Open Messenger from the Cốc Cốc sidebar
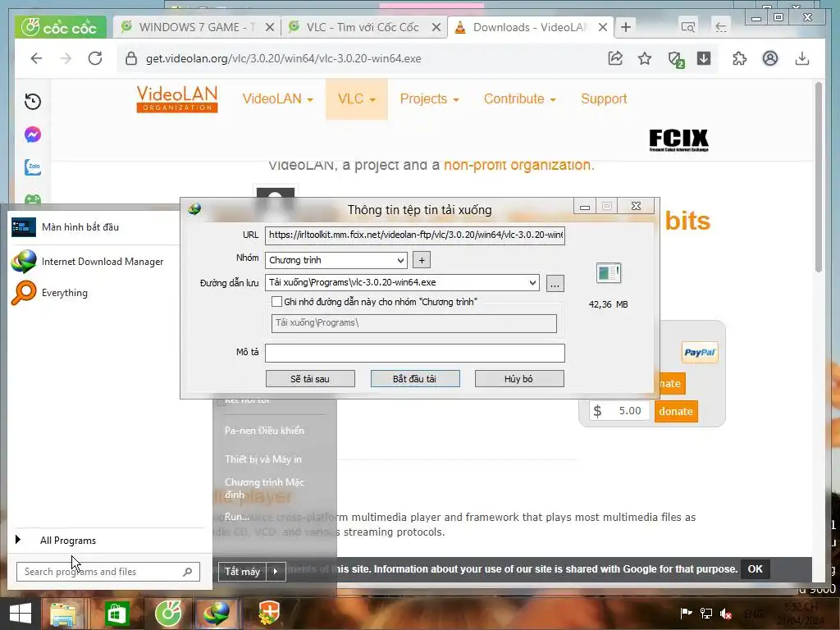Viewport: 840px width, 630px height. [x=33, y=135]
